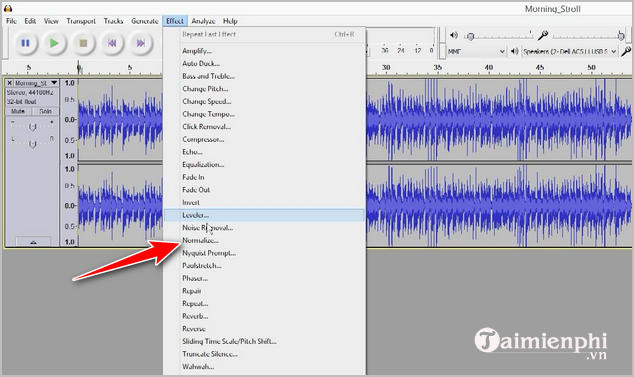Select Wahwah... effect
This screenshot has height=377, width=634.
[x=264, y=367]
